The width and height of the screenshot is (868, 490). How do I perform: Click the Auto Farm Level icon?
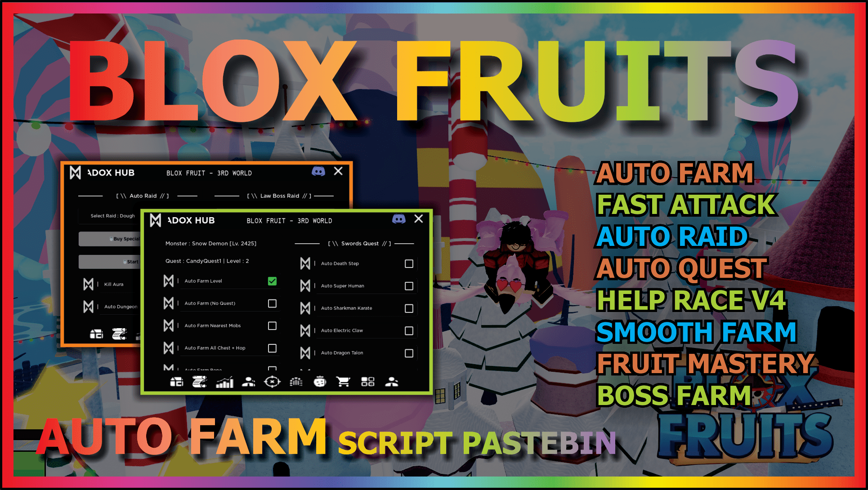pos(166,281)
